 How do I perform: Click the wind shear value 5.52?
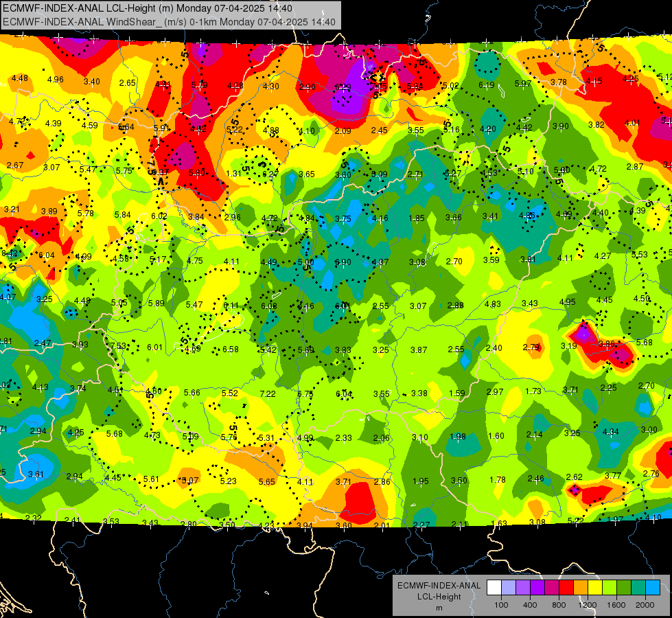(230, 393)
